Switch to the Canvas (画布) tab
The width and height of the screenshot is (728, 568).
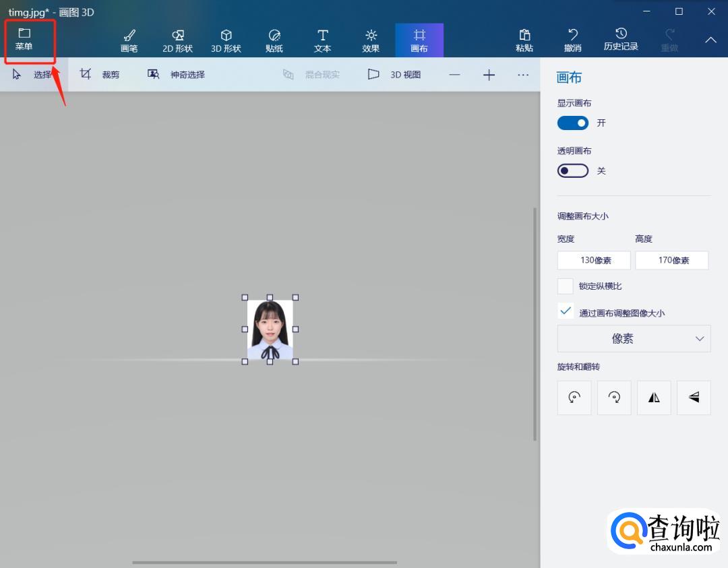point(419,40)
